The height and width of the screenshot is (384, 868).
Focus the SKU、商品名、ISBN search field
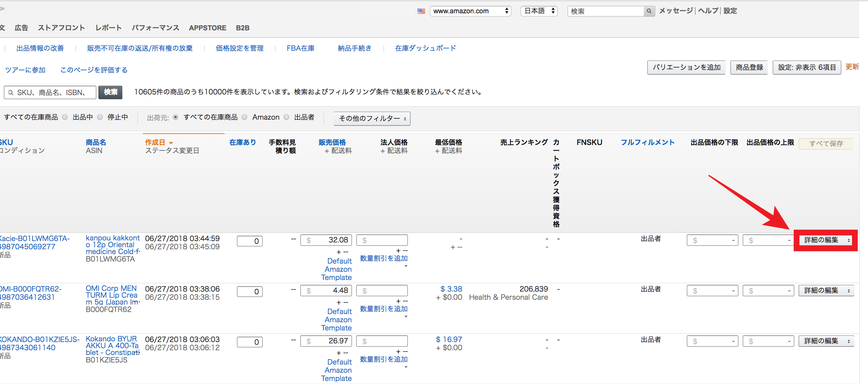click(50, 92)
